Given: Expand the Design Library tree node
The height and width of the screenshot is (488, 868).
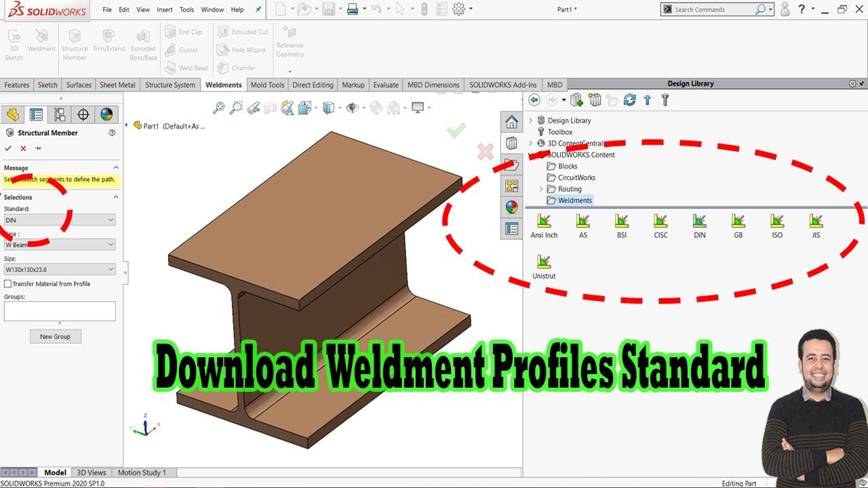Looking at the screenshot, I should click(531, 121).
